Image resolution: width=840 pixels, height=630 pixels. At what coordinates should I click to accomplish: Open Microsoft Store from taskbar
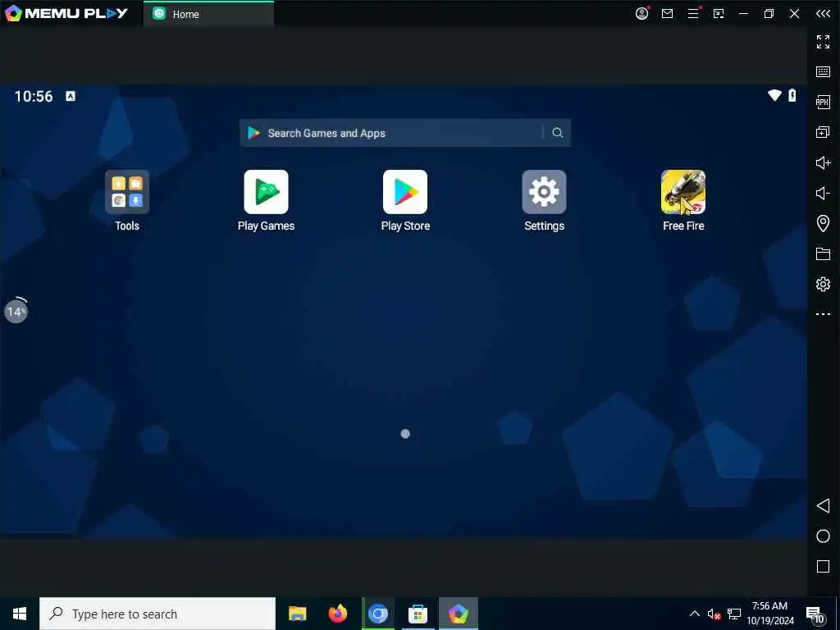click(x=418, y=614)
